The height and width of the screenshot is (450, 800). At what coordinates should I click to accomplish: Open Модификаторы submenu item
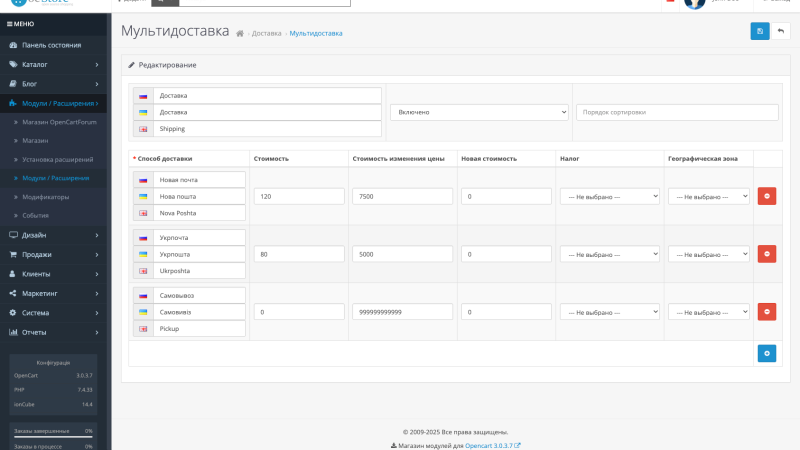pos(45,196)
